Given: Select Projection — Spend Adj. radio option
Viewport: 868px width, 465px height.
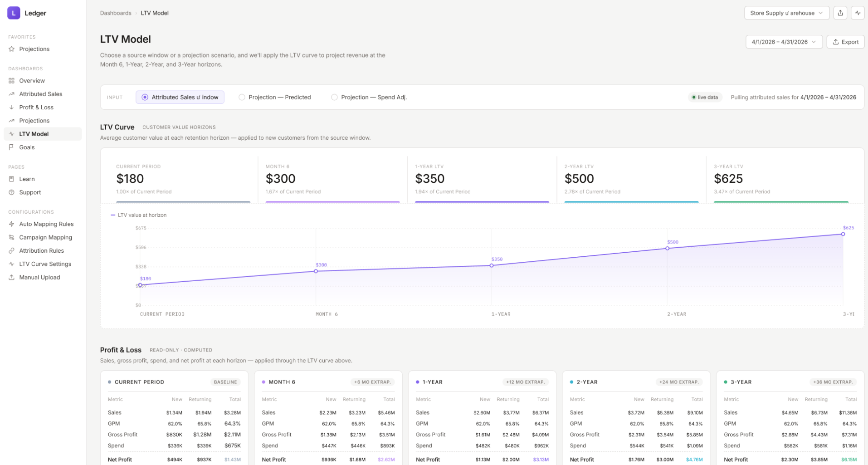Looking at the screenshot, I should click(x=369, y=97).
